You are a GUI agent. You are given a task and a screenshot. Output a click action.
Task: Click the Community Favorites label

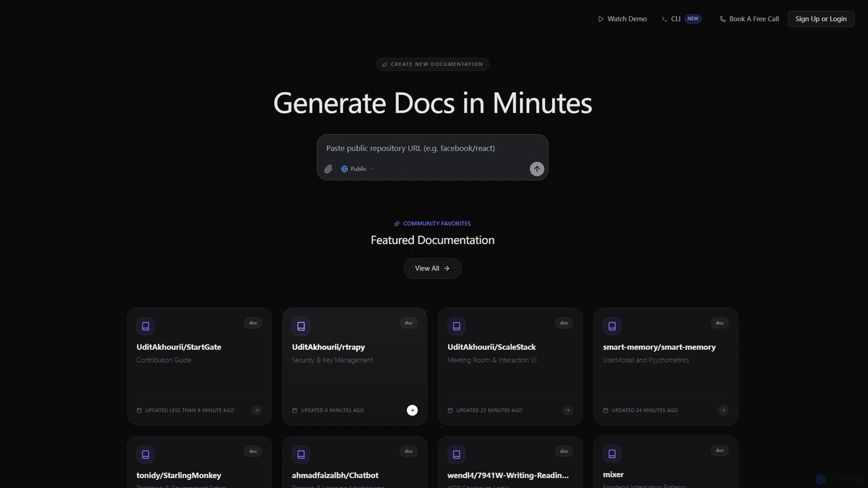[433, 224]
